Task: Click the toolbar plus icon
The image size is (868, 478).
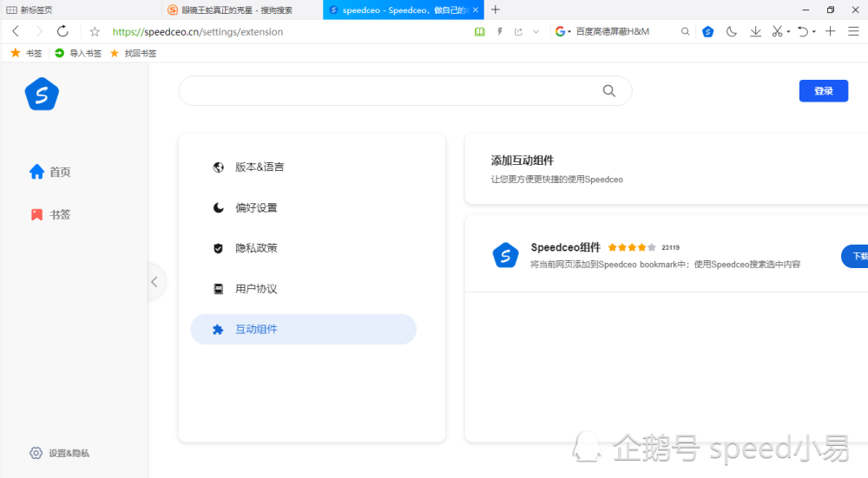Action: tap(831, 31)
